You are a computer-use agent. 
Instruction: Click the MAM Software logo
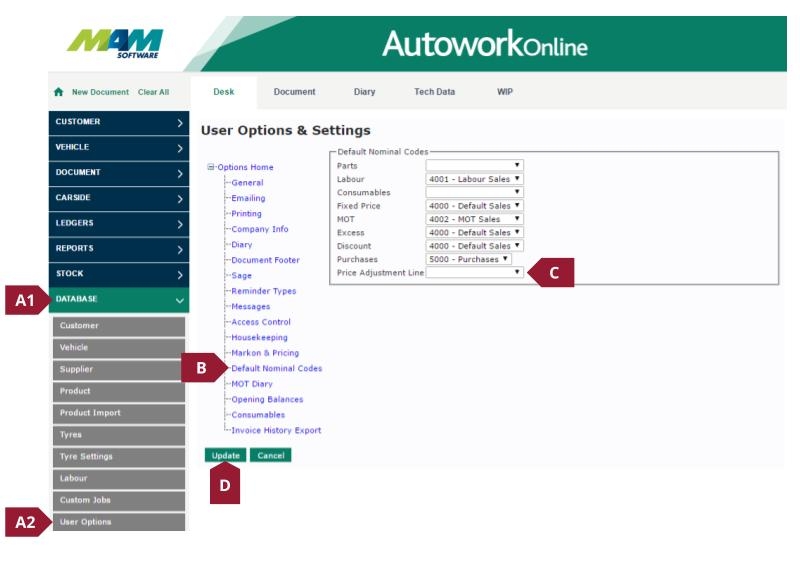115,42
